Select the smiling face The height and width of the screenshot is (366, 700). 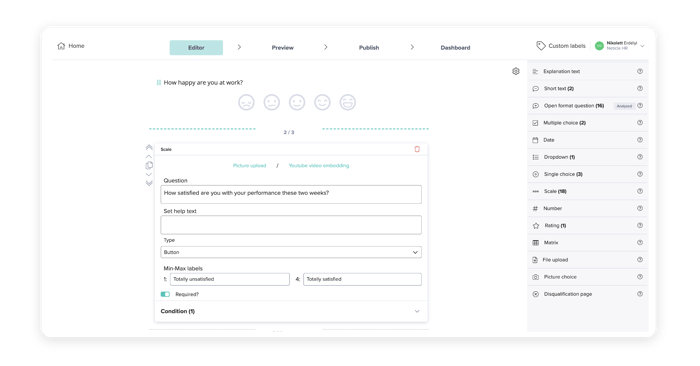tap(322, 102)
